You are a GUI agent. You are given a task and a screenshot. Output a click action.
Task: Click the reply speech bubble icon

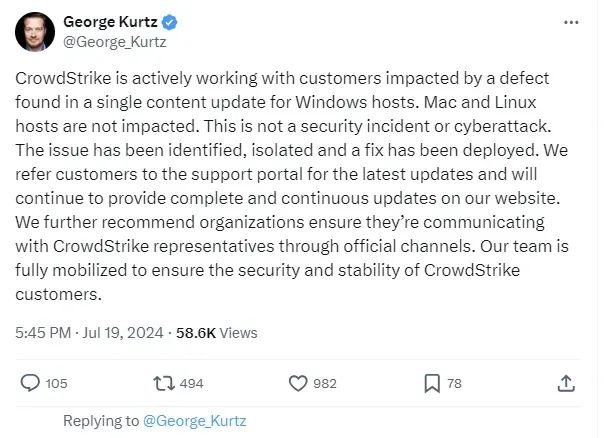click(x=30, y=382)
